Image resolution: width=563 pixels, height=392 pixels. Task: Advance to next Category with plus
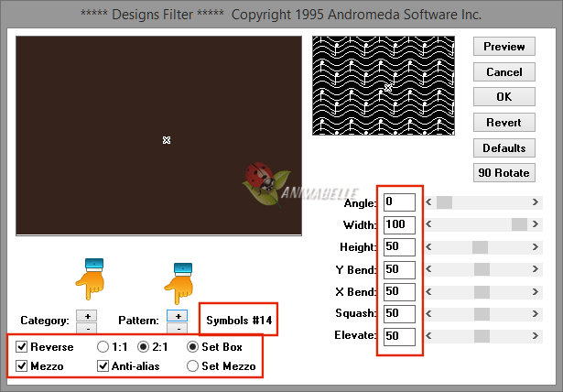point(87,316)
